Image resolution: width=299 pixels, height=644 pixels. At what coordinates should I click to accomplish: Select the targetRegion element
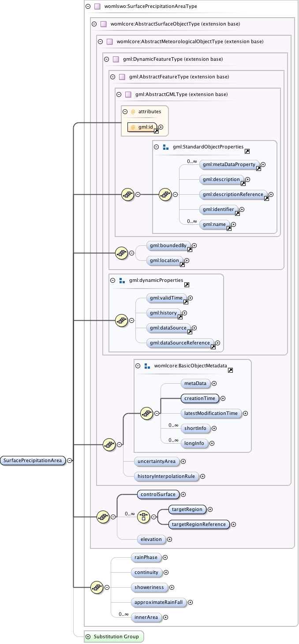pos(187,509)
